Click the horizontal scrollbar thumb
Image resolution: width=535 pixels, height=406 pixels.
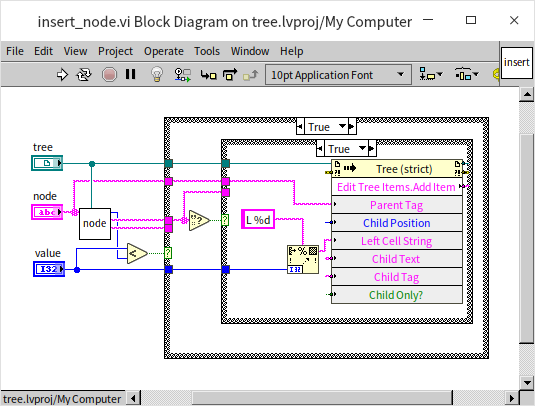click(x=322, y=398)
